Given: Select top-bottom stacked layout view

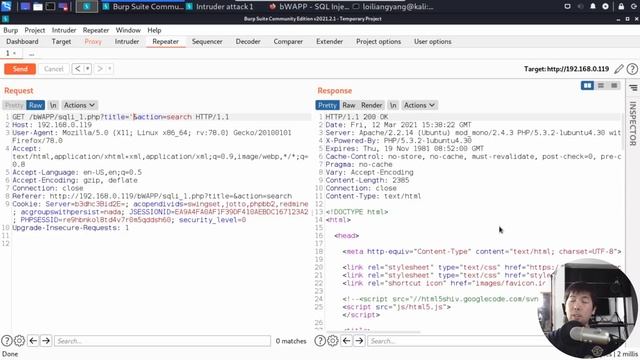Looking at the screenshot, I should (601, 85).
